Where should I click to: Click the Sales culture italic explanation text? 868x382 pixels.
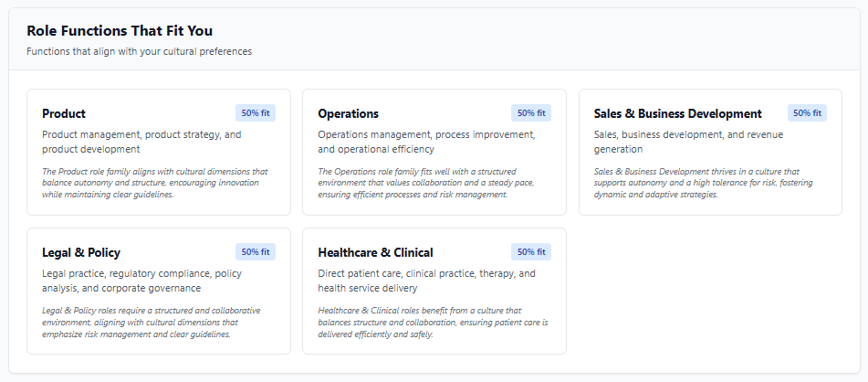(x=703, y=183)
